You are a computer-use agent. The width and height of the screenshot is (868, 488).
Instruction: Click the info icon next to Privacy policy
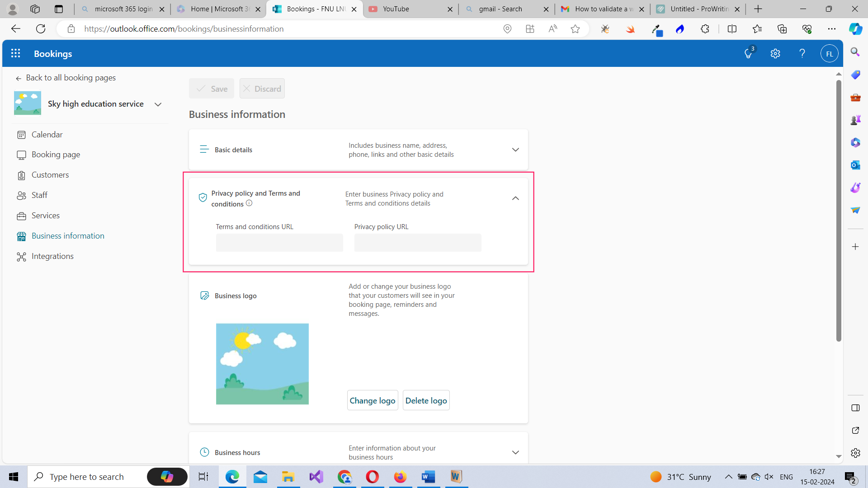tap(249, 203)
